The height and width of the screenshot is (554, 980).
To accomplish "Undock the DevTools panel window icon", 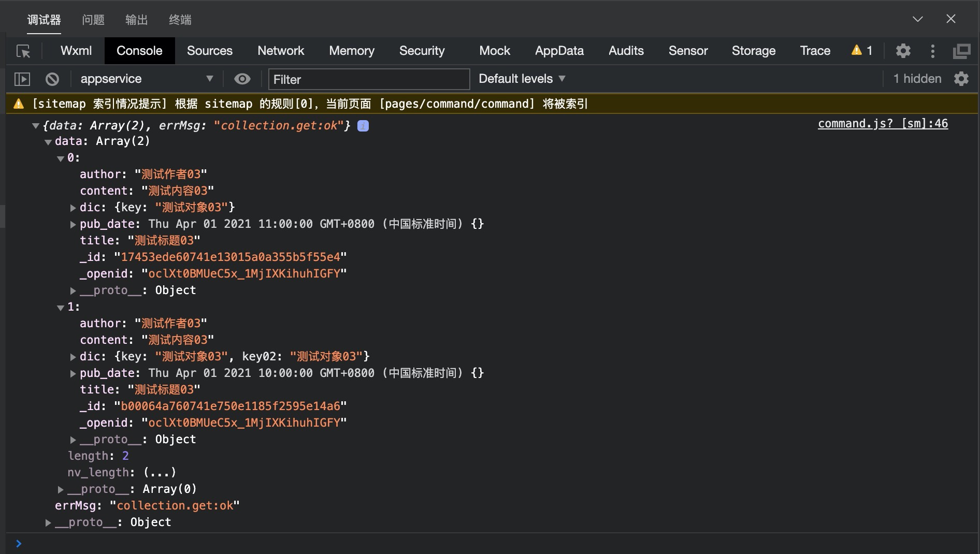I will tap(961, 51).
